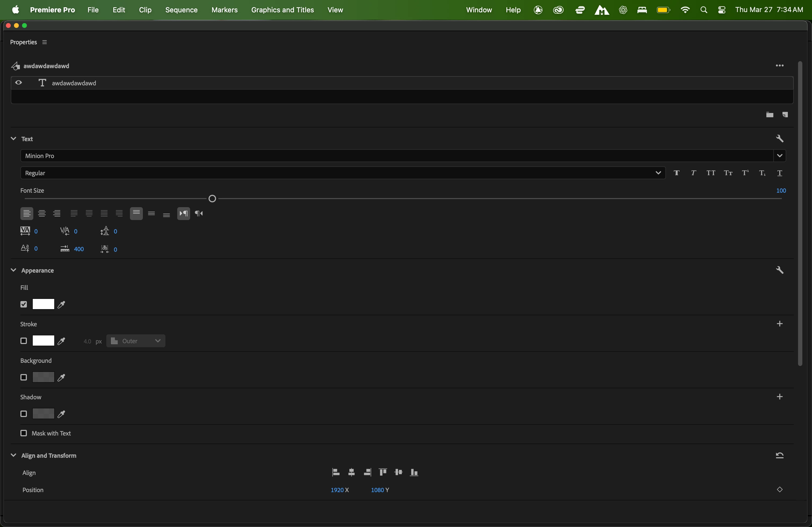This screenshot has width=812, height=527.
Task: Collapse the Appearance section
Action: coord(13,270)
